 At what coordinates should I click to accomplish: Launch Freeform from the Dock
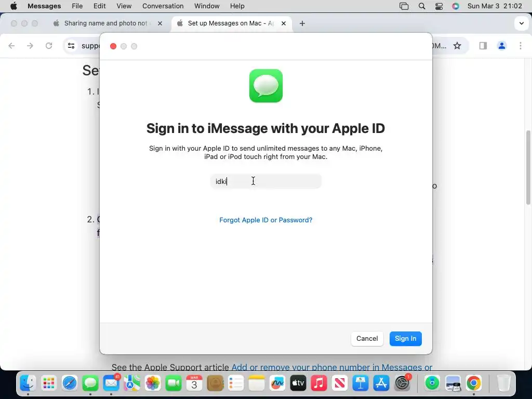coord(277,383)
